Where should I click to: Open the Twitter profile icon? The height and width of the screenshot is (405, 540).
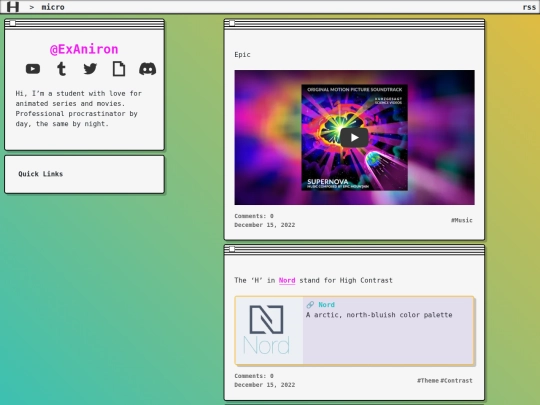pos(90,69)
